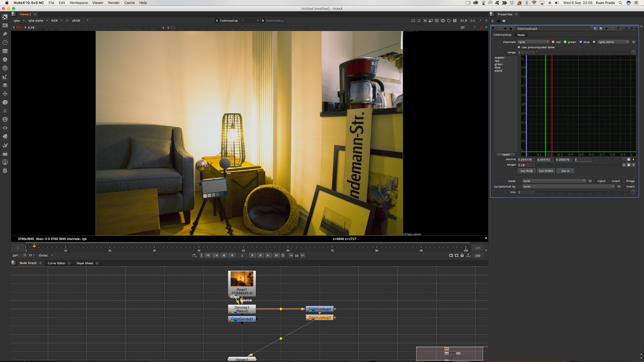
Task: Select the Read1 node thumbnail
Action: coord(242,279)
